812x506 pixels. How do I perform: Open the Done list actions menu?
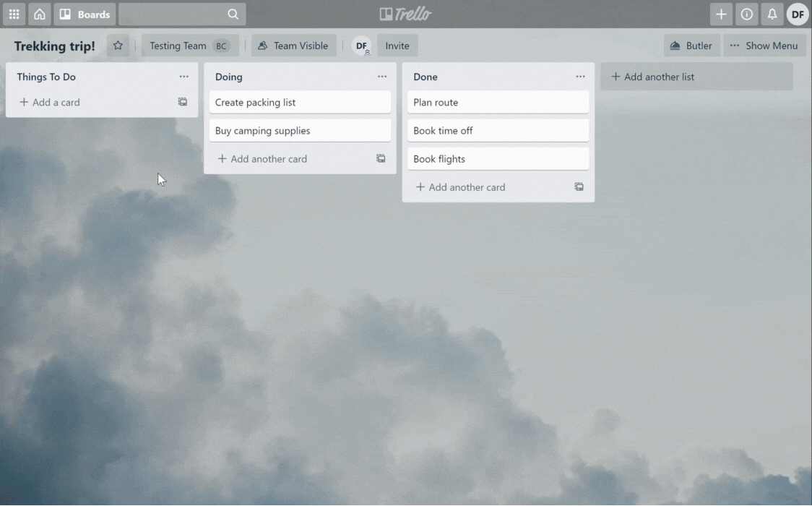tap(580, 77)
